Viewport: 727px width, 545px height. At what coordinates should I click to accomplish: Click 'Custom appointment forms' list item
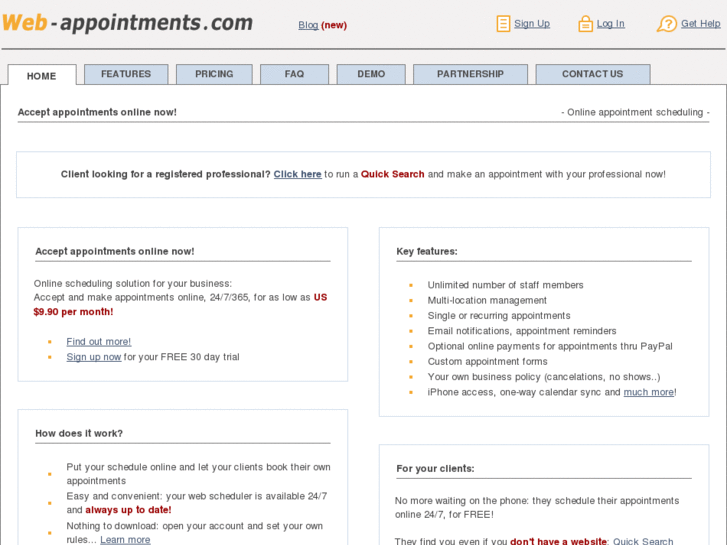click(487, 362)
